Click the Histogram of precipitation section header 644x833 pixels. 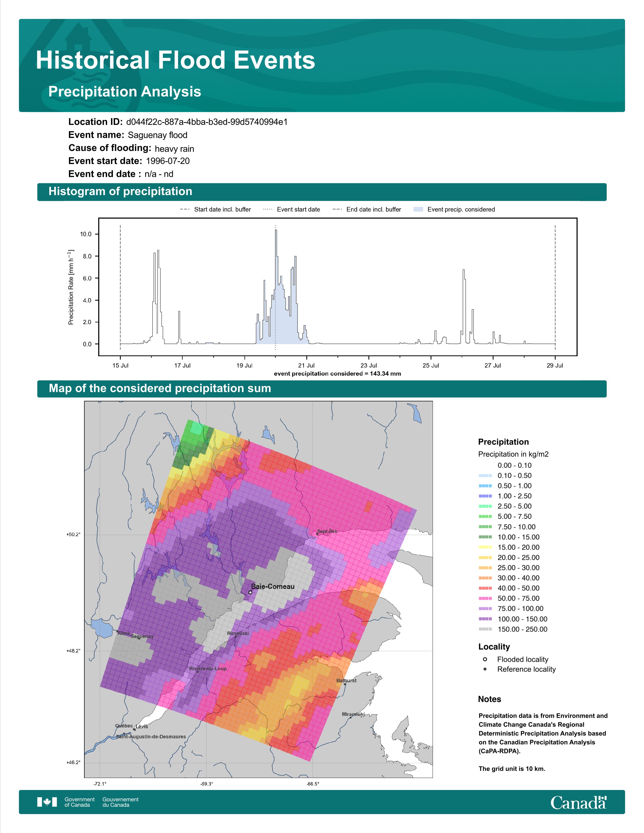point(120,192)
